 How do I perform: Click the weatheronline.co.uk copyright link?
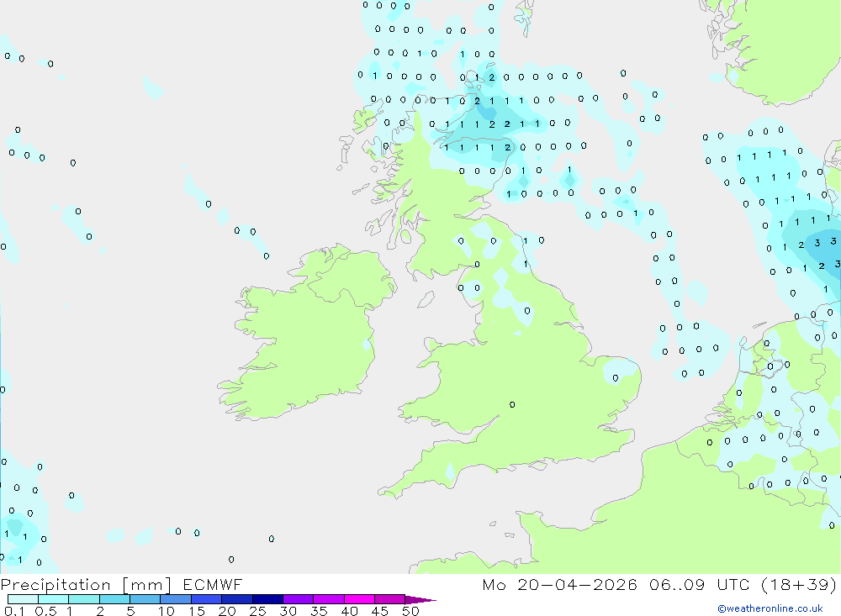click(x=770, y=608)
